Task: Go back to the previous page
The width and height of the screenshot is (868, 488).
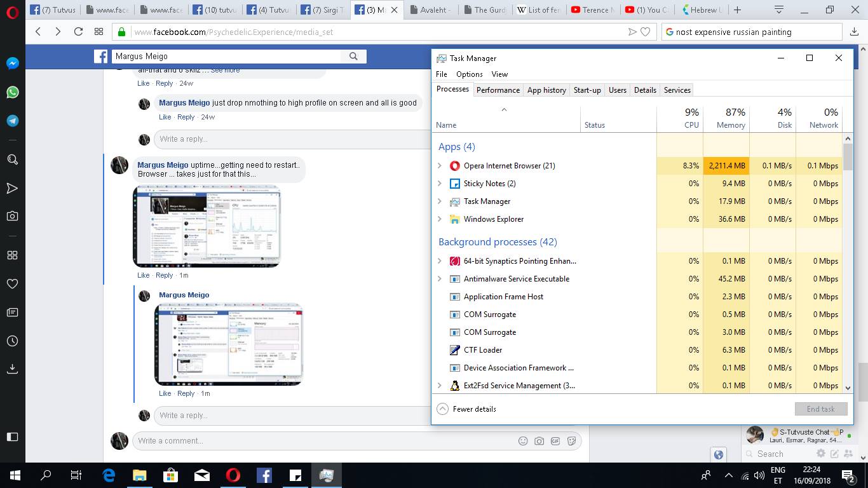Action: pos(38,32)
